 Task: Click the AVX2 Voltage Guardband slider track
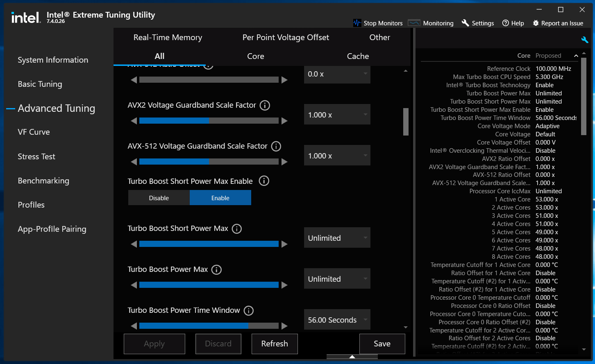[209, 121]
